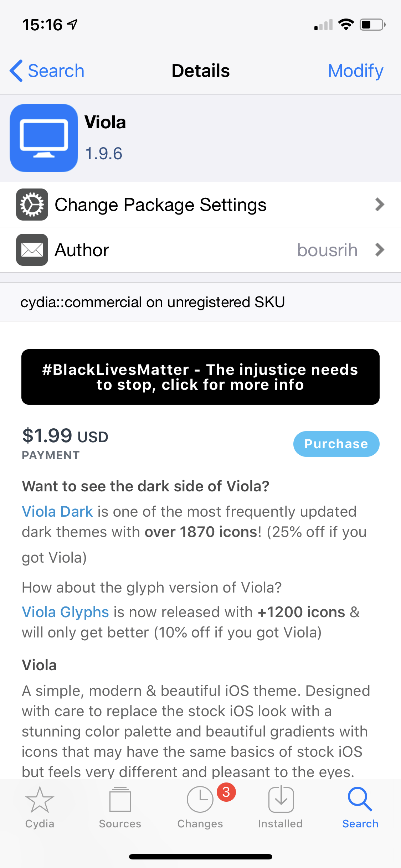Tap the gear icon for package settings
401x868 pixels.
click(32, 205)
